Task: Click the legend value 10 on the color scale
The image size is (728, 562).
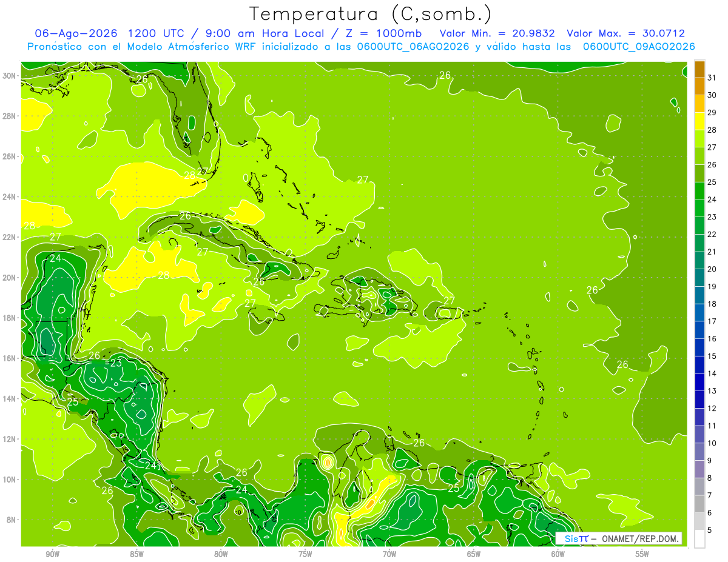Action: pyautogui.click(x=712, y=443)
